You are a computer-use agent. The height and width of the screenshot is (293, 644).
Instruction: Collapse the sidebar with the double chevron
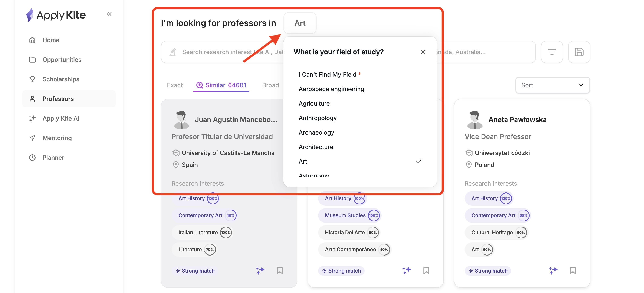(109, 14)
